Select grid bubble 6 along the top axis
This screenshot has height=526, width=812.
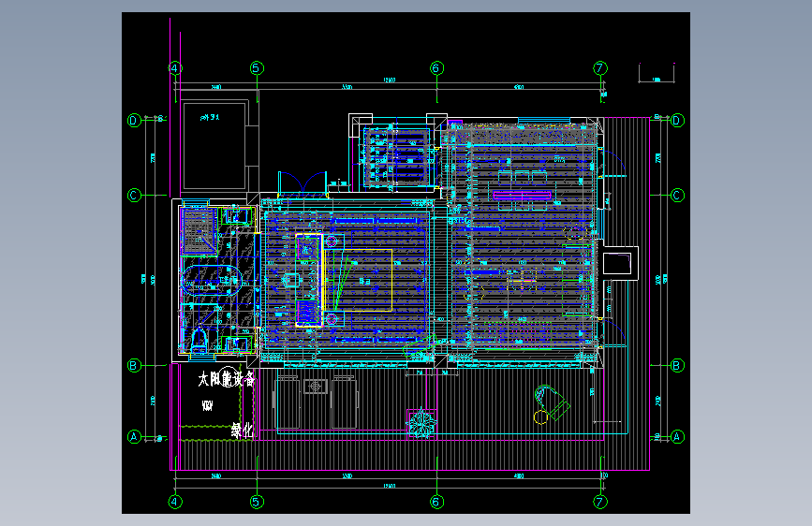(x=437, y=67)
